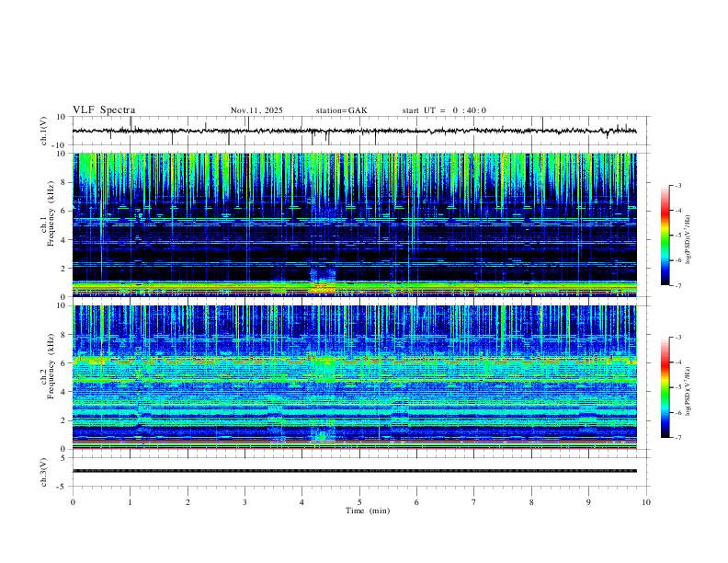Screen dimensions: 728x563
Task: Click the ch.2 'Frequency (kHz)' axis label
Action: tap(51, 366)
